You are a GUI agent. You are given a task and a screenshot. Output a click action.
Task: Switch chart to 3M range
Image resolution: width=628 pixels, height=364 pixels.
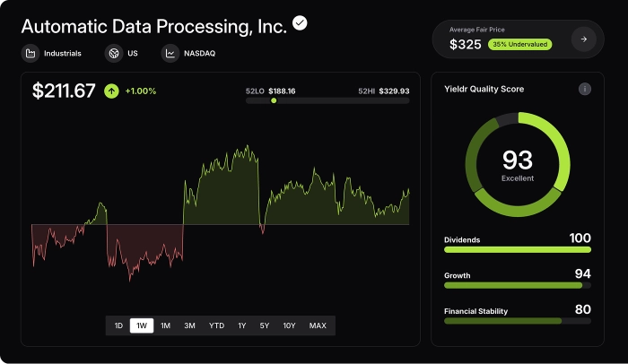coord(189,325)
